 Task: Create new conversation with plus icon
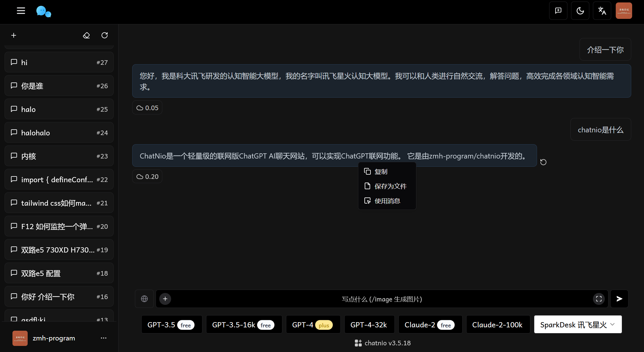(14, 35)
